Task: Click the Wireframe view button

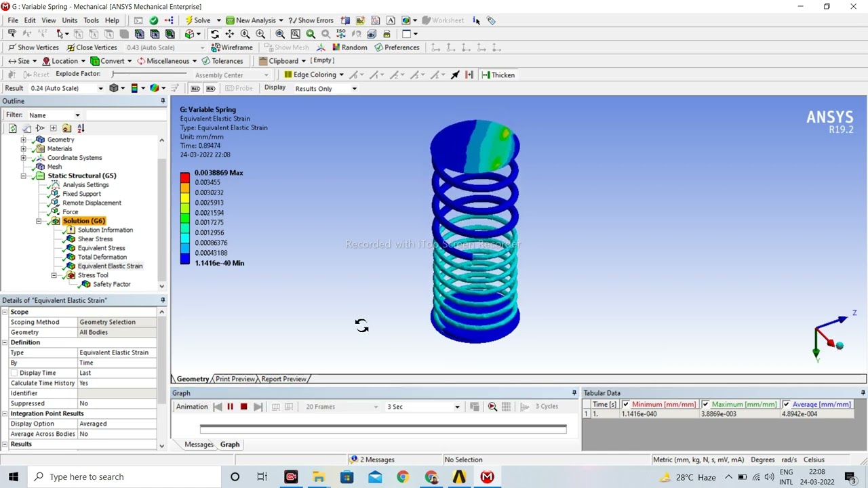Action: pos(232,47)
